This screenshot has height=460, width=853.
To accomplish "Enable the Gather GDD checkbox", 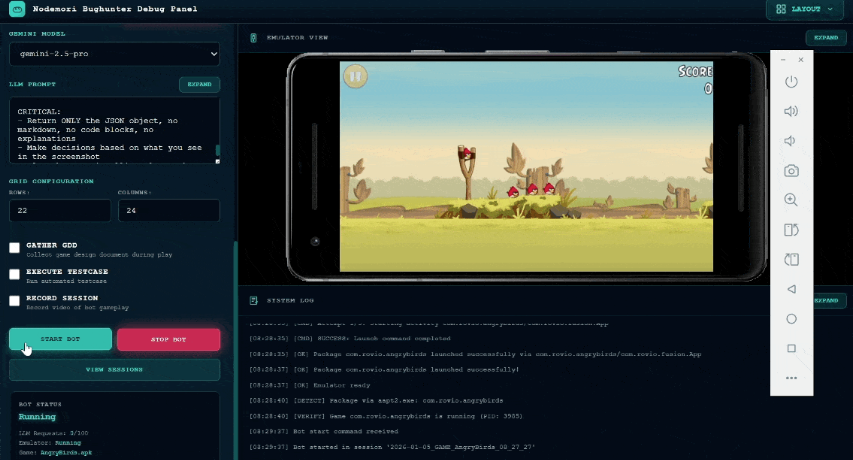I will (x=15, y=248).
